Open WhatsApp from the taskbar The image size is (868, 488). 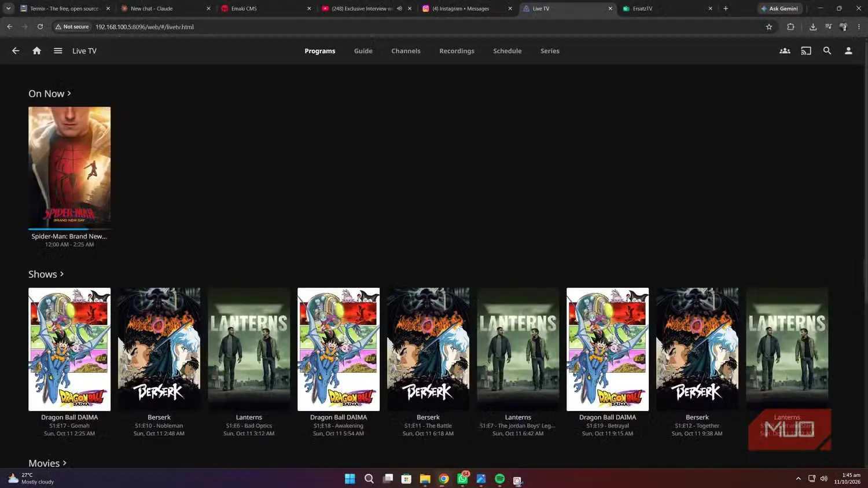(x=463, y=479)
